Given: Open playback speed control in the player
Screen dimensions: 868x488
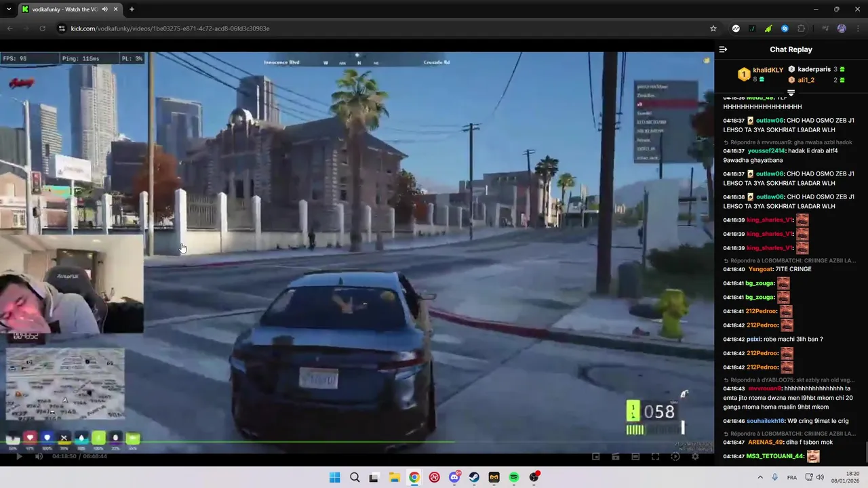Looking at the screenshot, I should click(675, 456).
